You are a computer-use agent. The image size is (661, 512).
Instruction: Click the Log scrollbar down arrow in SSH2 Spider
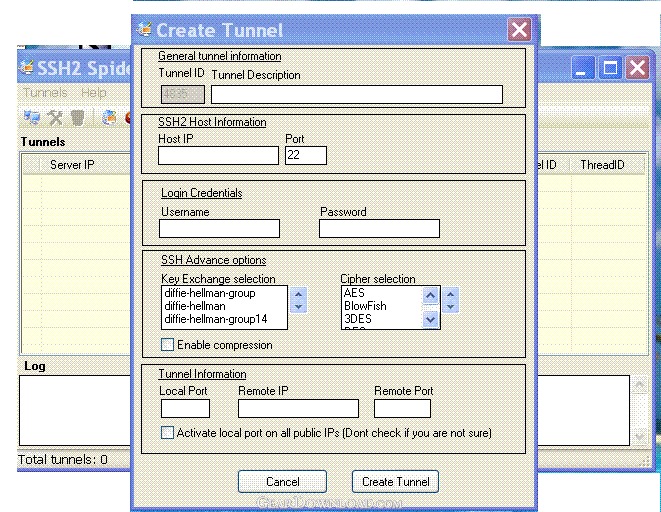point(640,437)
